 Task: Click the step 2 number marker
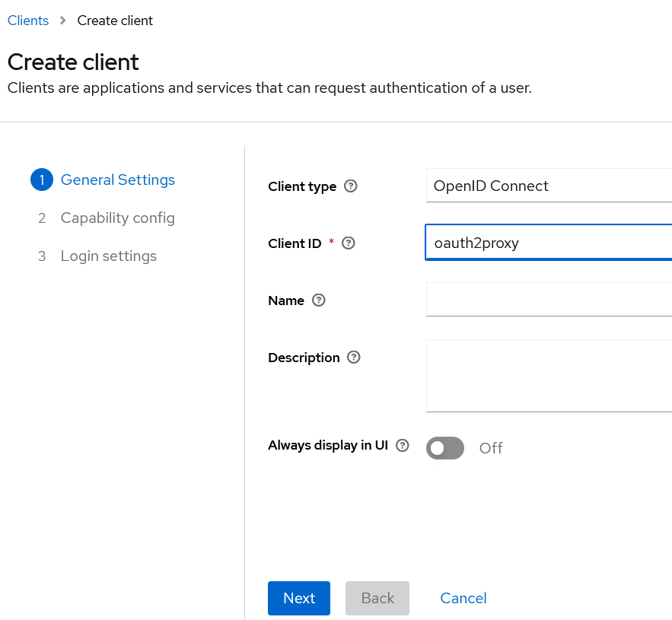coord(42,218)
